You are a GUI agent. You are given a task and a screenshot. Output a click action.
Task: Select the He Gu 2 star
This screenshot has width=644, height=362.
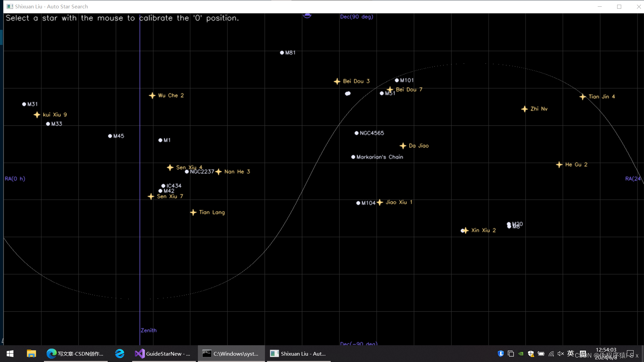pyautogui.click(x=559, y=165)
